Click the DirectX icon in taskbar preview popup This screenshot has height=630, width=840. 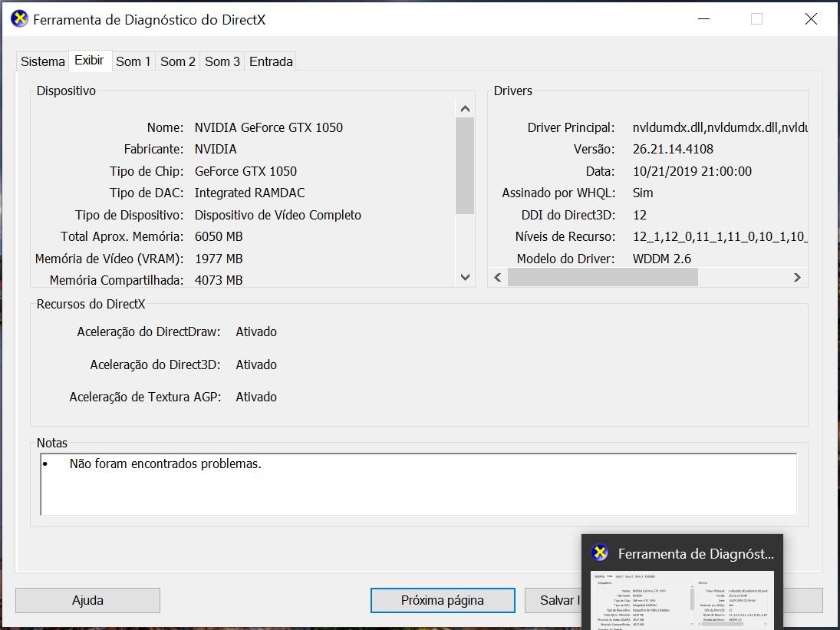[x=599, y=552]
